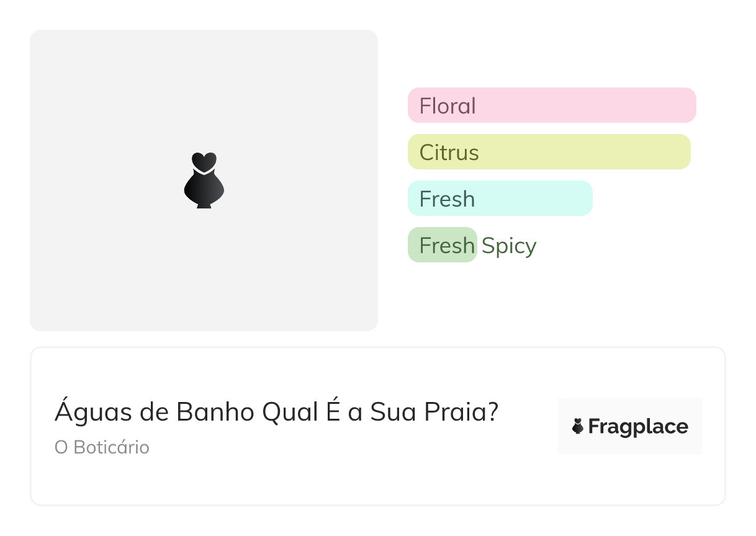Click the perfume bottle placeholder icon
This screenshot has width=756, height=536.
tap(204, 181)
